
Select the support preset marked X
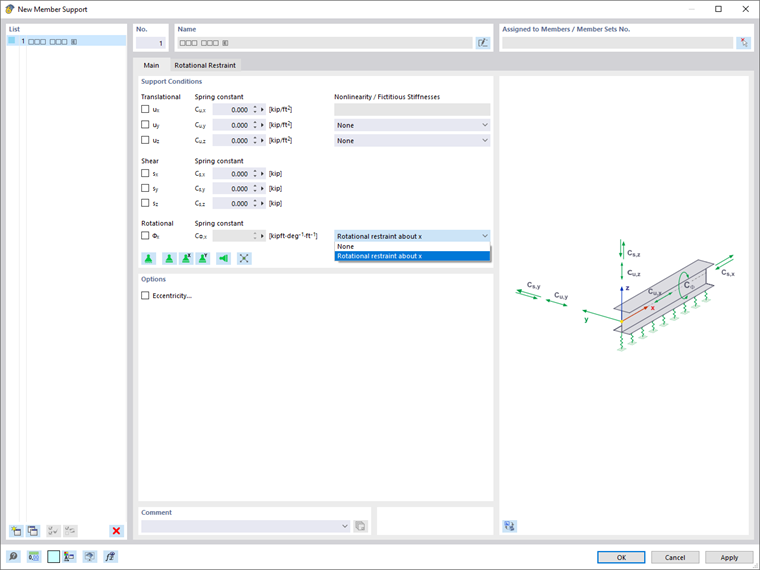[186, 259]
